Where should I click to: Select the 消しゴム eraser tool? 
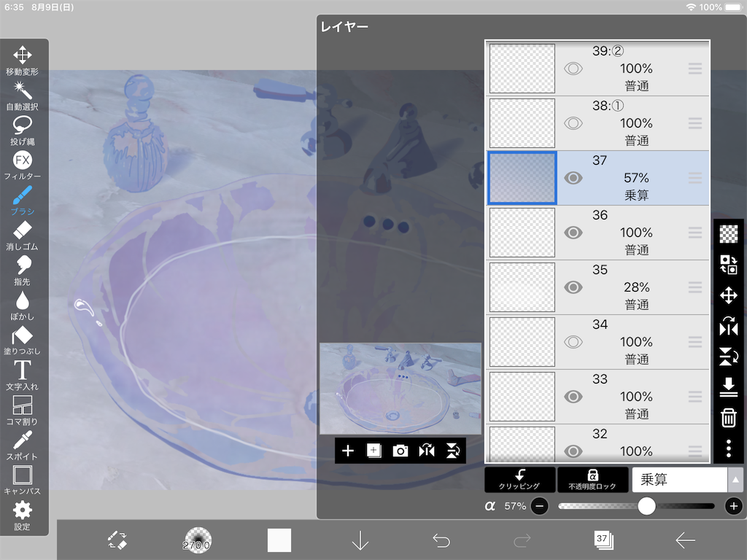22,236
